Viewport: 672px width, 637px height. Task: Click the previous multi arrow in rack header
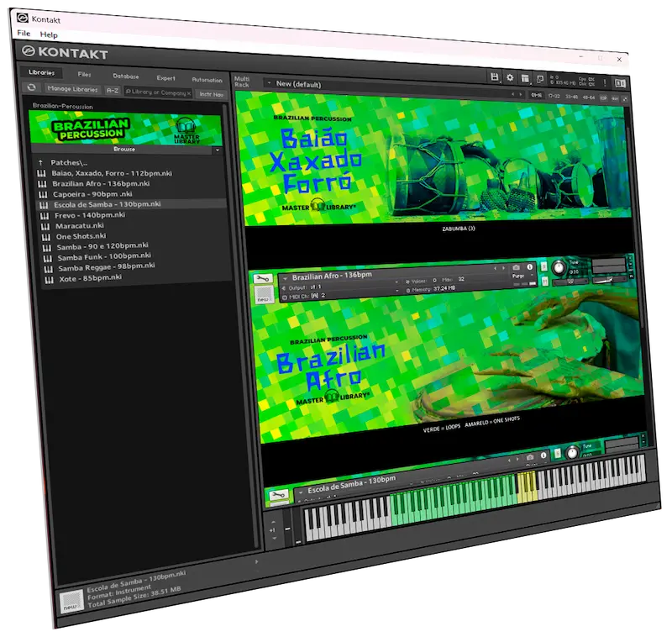click(x=513, y=94)
